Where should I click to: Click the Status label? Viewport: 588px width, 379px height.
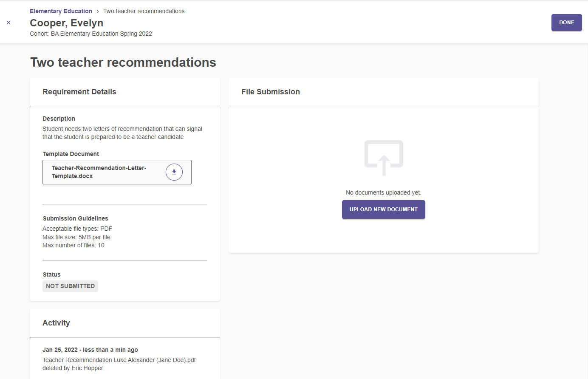coord(52,274)
